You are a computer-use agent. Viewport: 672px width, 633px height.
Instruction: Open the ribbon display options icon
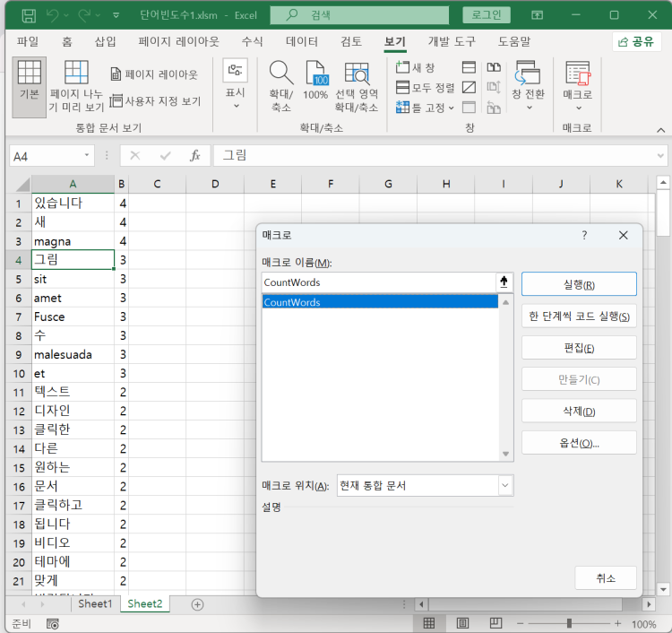[x=537, y=15]
